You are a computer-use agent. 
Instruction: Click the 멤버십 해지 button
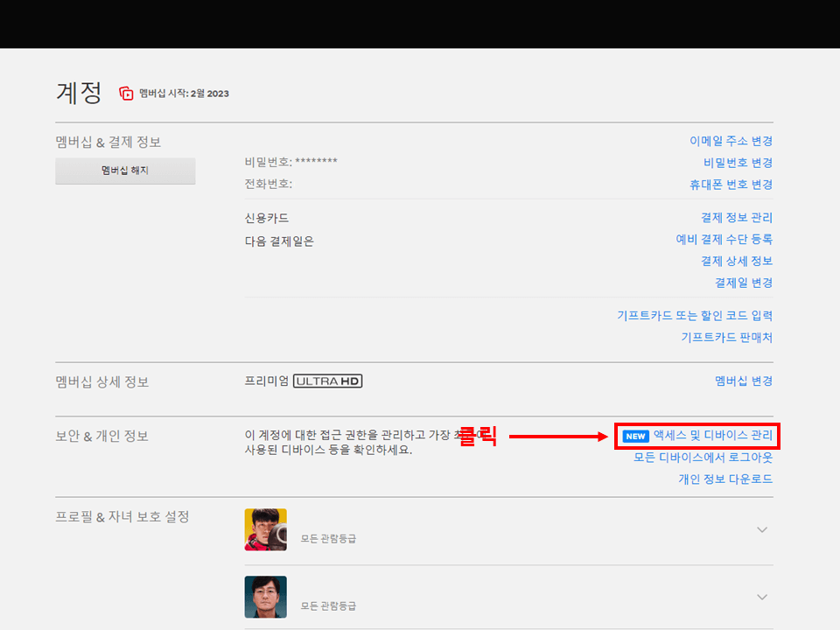[124, 171]
